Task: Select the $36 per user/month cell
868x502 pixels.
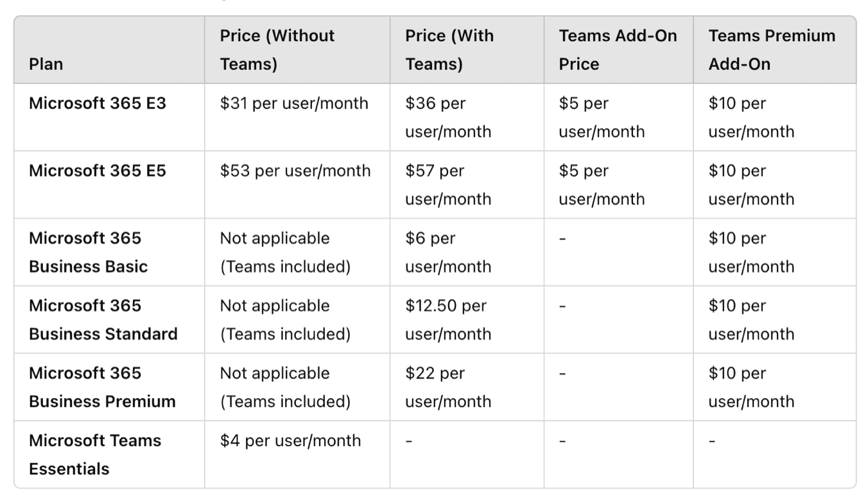Action: click(448, 117)
